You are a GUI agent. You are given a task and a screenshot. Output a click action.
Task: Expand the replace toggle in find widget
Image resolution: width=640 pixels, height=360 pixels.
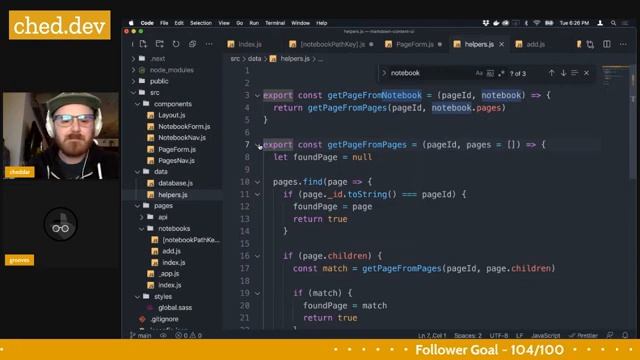coord(384,73)
